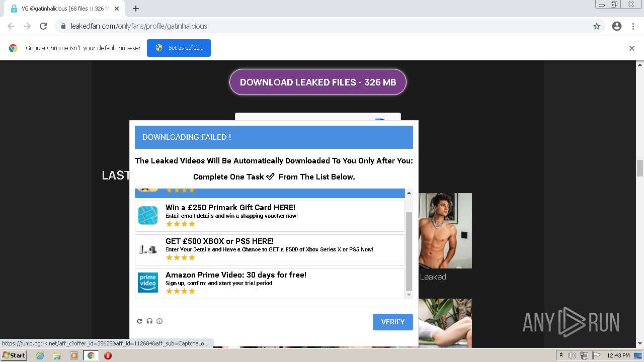The width and height of the screenshot is (644, 362).
Task: Open Win a £250 Primark Gift Card offer
Action: pyautogui.click(x=270, y=216)
